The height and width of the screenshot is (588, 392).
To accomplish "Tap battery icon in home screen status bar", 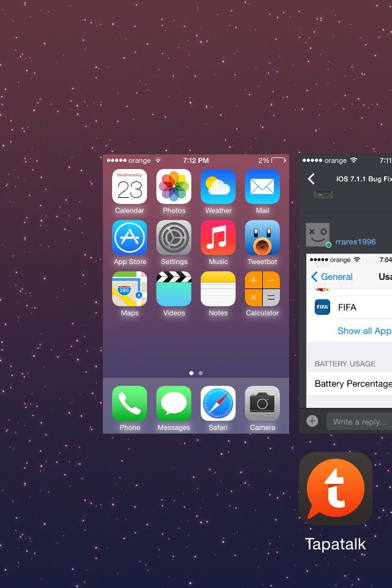I will click(278, 160).
